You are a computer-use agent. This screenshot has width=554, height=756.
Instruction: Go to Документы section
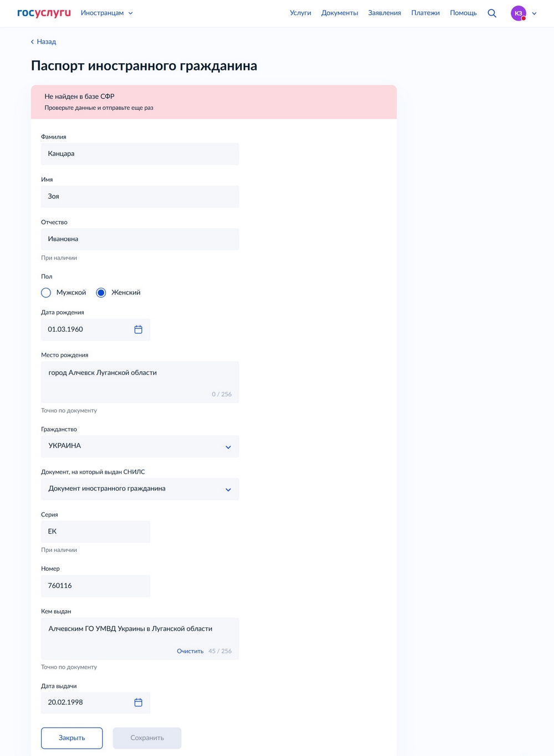coord(339,13)
